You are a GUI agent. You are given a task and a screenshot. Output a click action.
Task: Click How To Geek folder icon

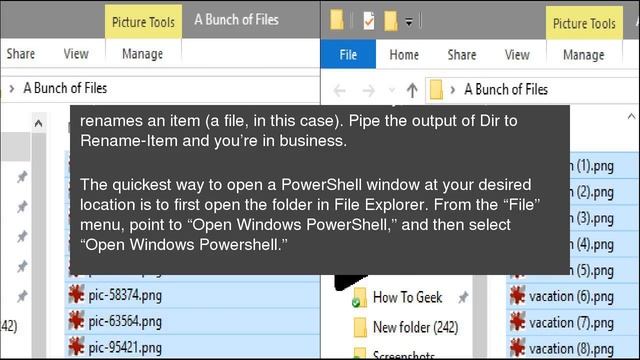coord(359,297)
